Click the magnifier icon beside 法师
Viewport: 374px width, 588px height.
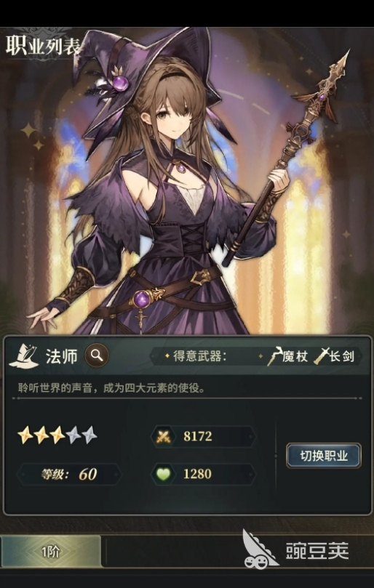tap(97, 355)
